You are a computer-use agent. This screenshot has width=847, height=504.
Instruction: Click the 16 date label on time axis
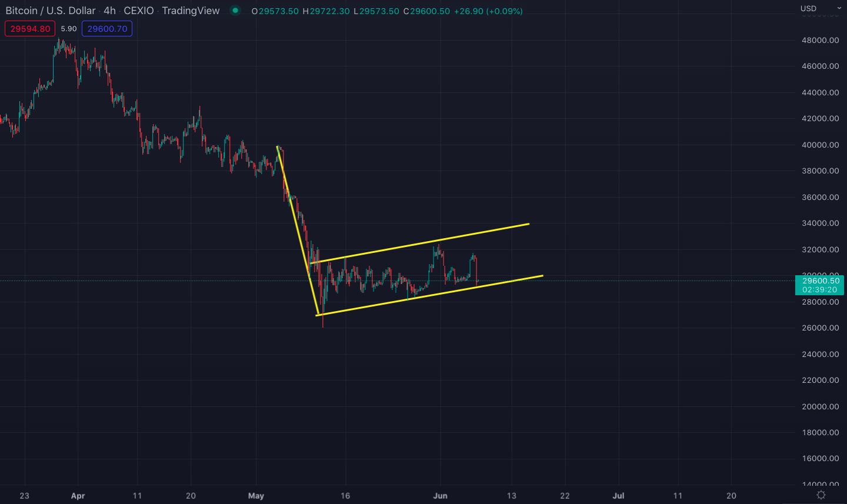click(x=345, y=496)
